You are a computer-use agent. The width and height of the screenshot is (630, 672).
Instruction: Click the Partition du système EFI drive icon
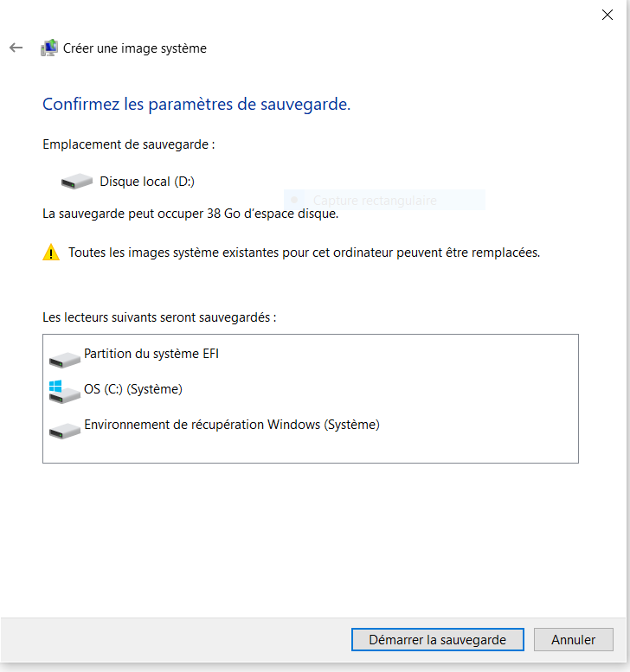(65, 358)
